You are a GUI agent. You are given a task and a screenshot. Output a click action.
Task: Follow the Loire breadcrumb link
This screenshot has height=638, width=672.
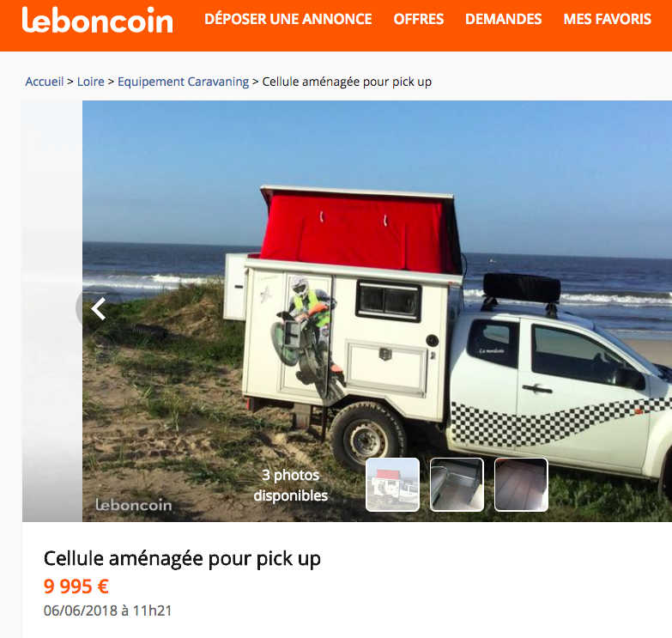tap(91, 82)
